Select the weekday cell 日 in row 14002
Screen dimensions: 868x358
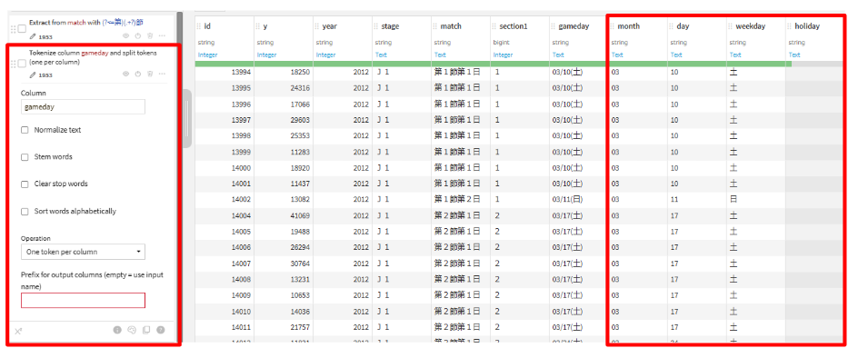pos(756,199)
